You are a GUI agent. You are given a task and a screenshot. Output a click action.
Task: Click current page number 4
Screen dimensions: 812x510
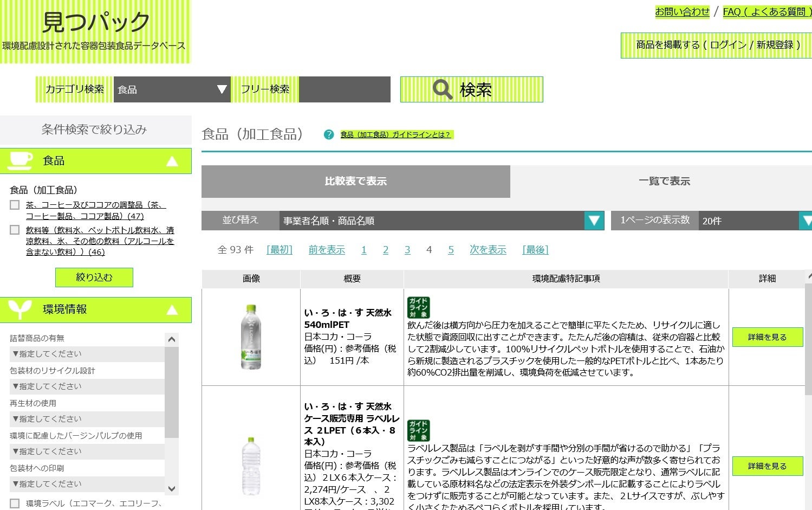point(429,250)
